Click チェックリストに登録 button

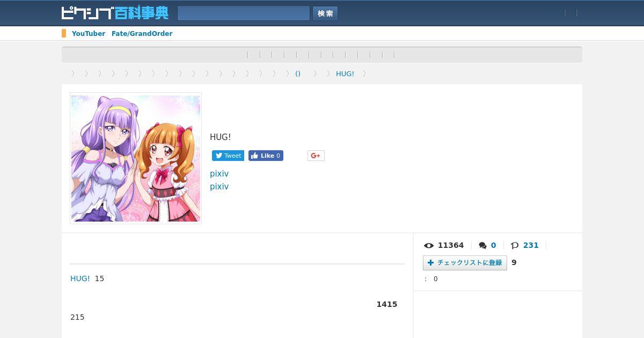pyautogui.click(x=465, y=262)
